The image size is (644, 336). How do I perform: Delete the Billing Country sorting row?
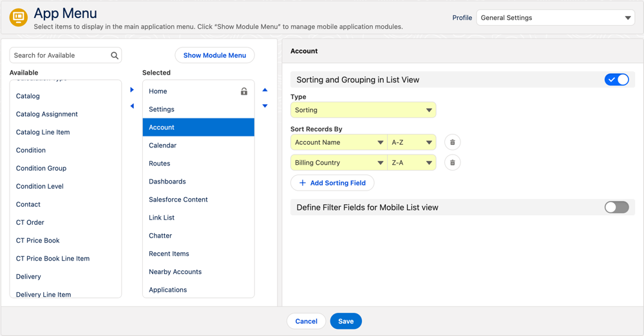pos(452,163)
